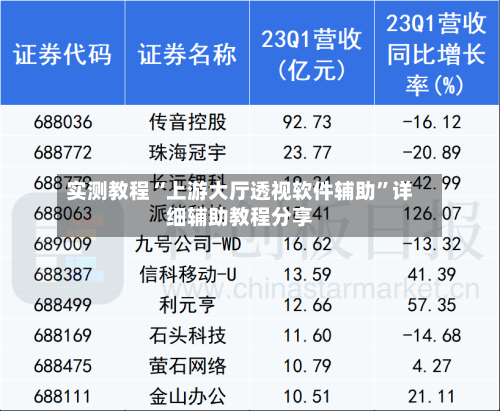Screen dimensions: 500x411
Task: Click the name 萤石网络
Action: coord(187,366)
